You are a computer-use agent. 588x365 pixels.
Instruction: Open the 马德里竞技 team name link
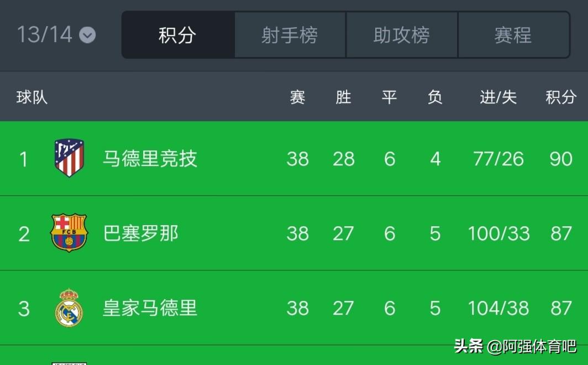pyautogui.click(x=150, y=159)
